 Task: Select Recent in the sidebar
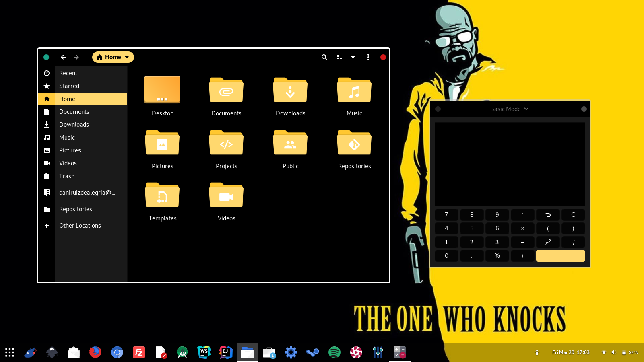[x=83, y=73]
